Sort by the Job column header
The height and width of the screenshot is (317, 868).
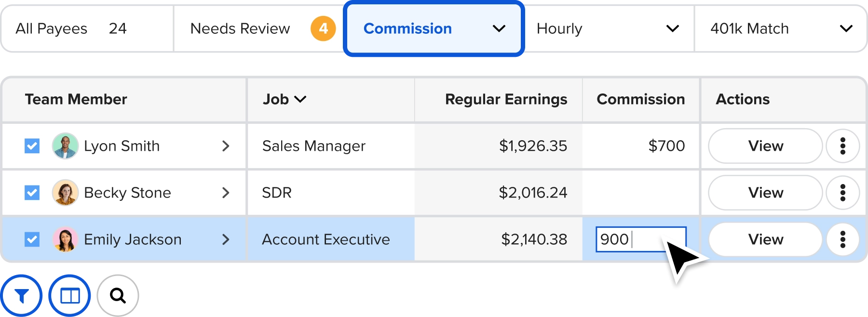pos(285,99)
